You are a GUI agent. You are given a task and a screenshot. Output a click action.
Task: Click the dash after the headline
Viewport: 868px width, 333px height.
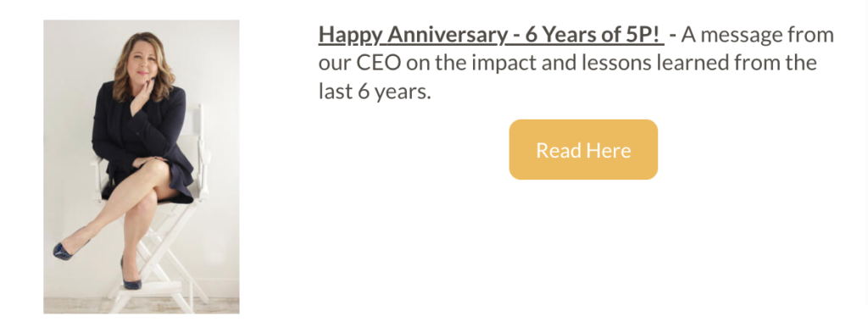[x=672, y=36]
